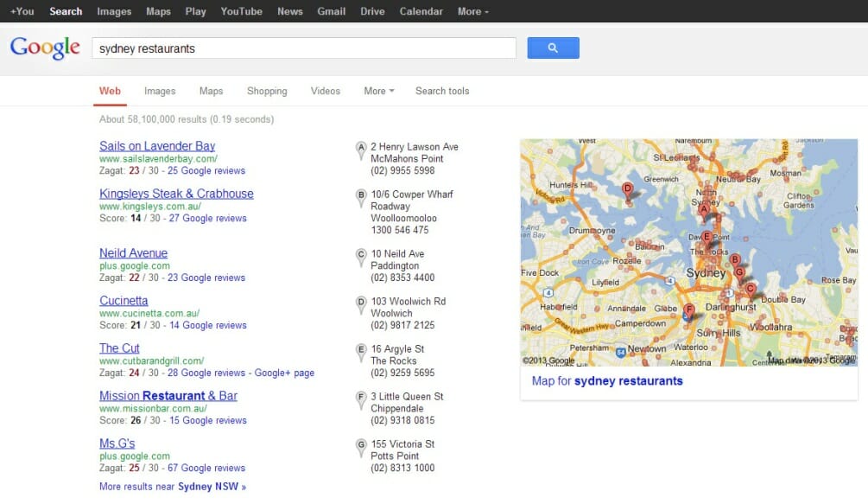
Task: Open Play in the top bar
Action: click(195, 11)
